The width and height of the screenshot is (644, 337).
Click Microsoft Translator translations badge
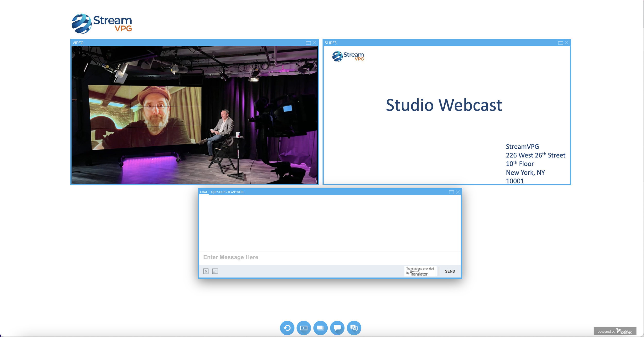[420, 271]
